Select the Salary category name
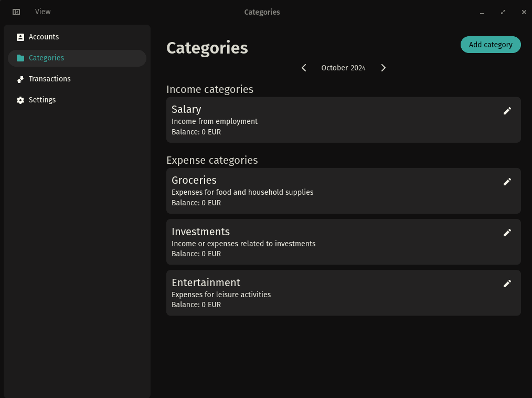This screenshot has height=398, width=532. [186, 109]
